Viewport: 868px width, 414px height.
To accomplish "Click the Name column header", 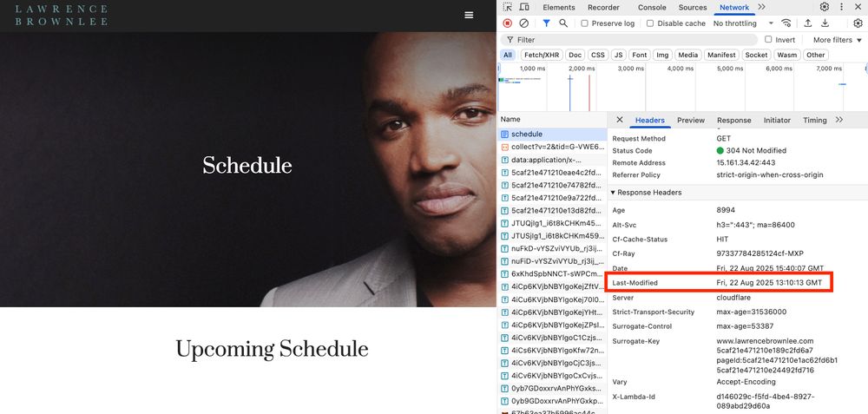I will click(x=552, y=119).
